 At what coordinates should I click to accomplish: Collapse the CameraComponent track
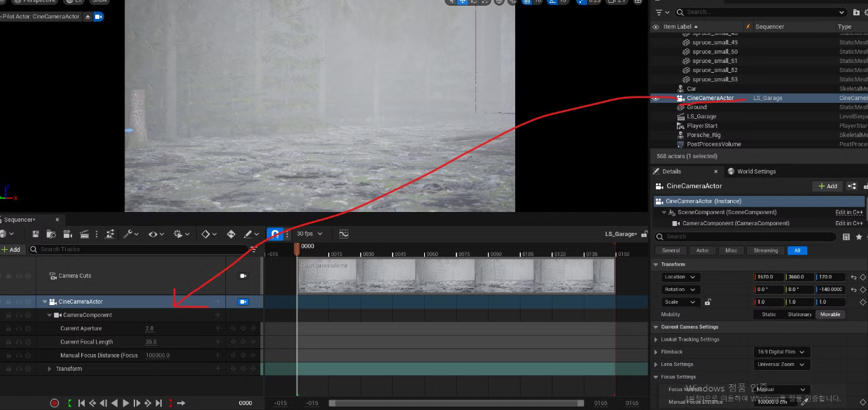pos(50,315)
